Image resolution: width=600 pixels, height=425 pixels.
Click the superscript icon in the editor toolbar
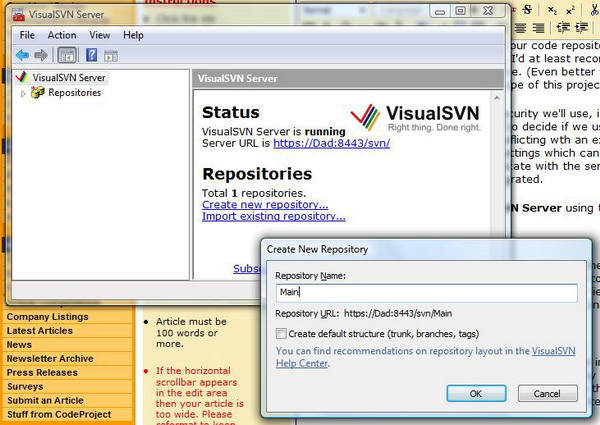[x=570, y=10]
